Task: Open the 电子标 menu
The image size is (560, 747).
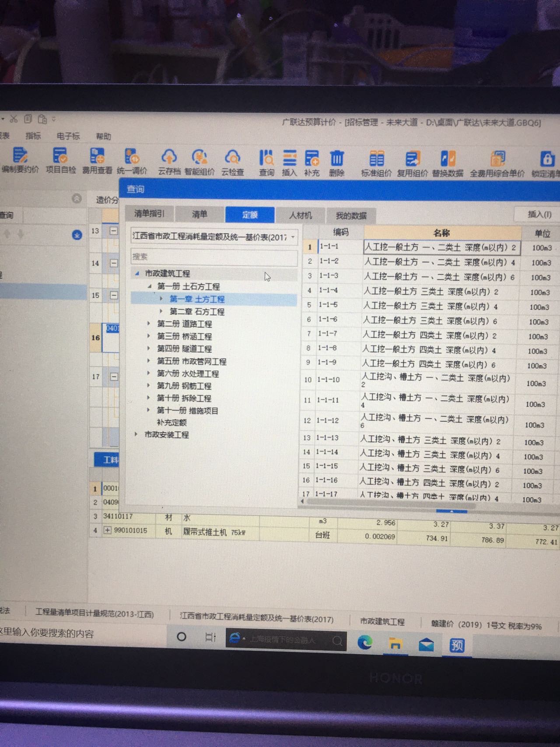Action: [x=68, y=136]
